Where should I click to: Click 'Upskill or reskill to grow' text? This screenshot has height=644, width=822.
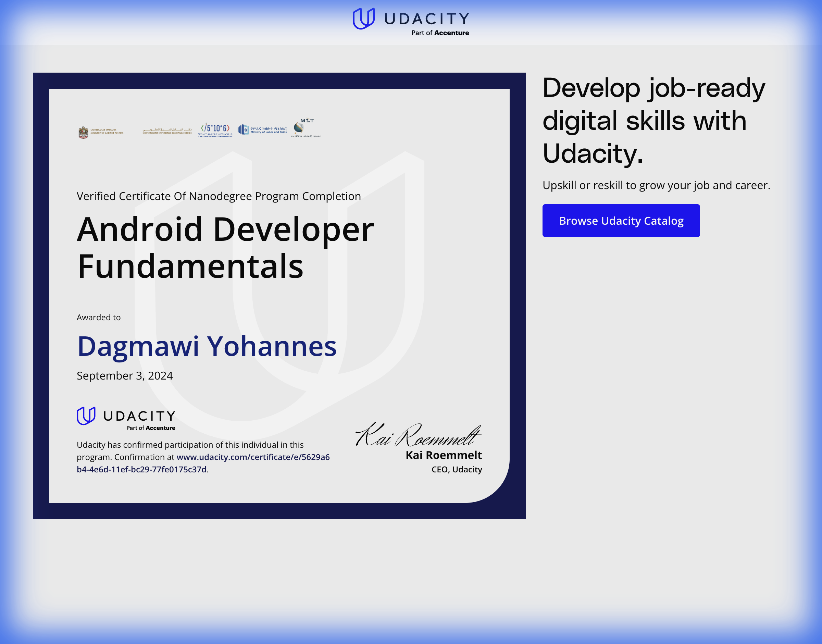tap(656, 185)
